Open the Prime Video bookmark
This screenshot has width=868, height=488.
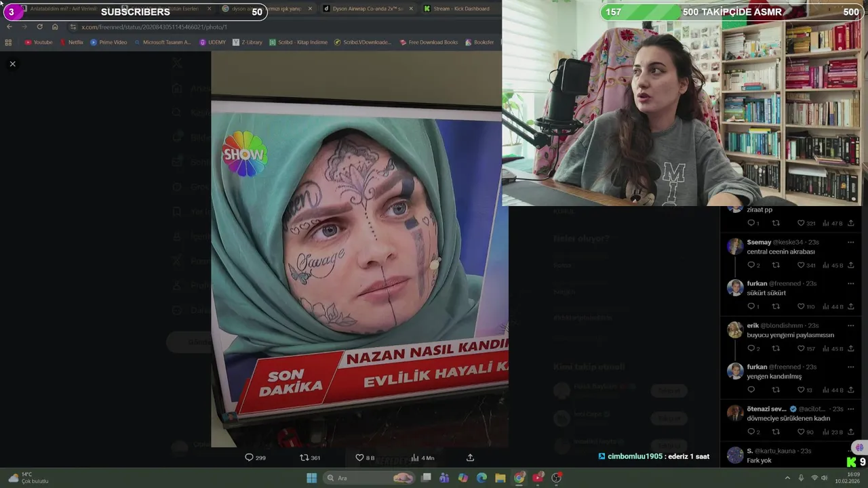(x=108, y=42)
